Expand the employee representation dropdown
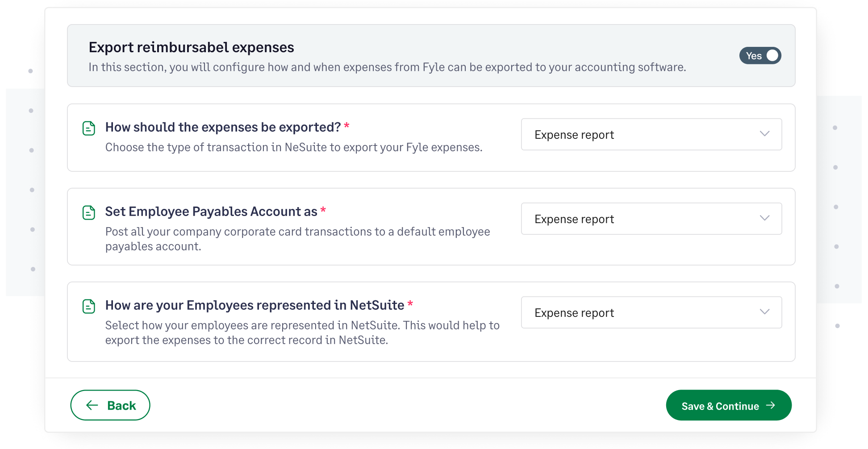The image size is (868, 449). click(651, 312)
